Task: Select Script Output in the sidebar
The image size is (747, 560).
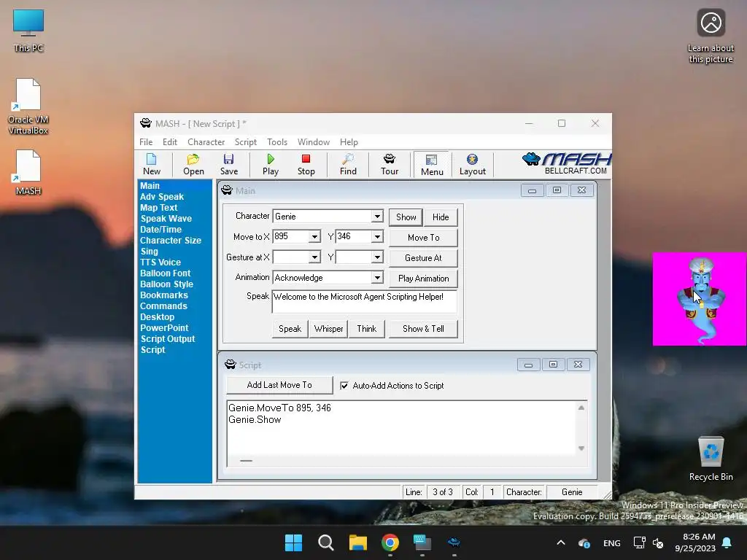Action: pos(167,339)
